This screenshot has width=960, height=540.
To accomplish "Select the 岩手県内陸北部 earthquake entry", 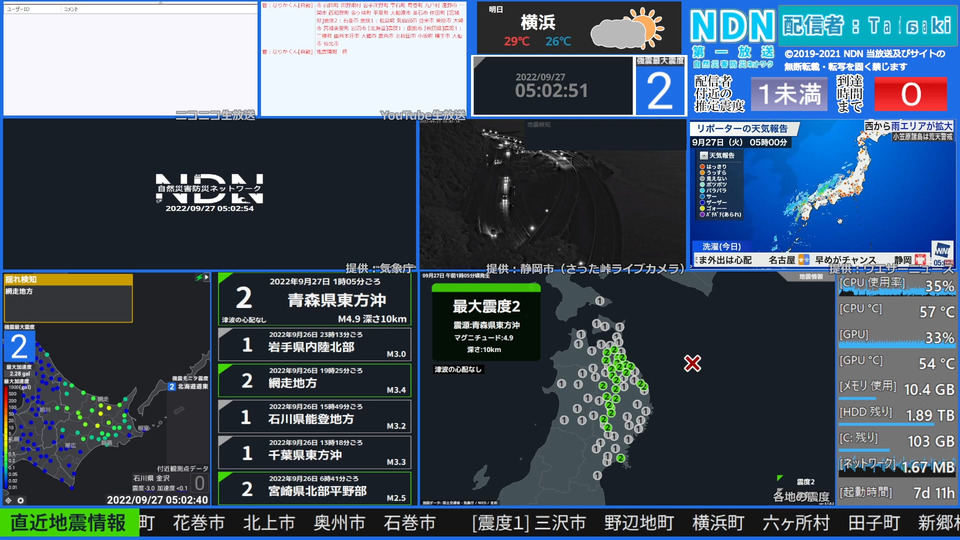I will click(x=315, y=345).
